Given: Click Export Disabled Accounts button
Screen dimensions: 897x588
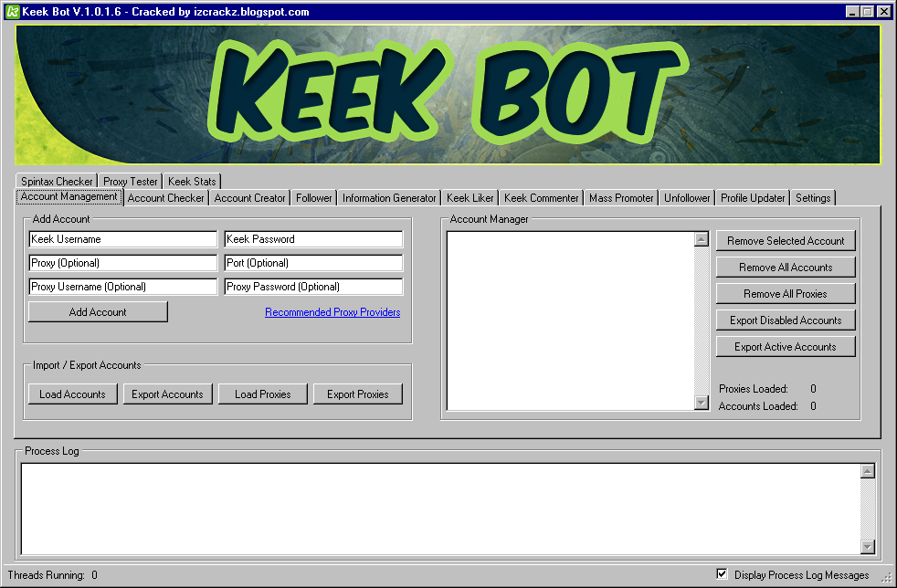Looking at the screenshot, I should pyautogui.click(x=786, y=320).
